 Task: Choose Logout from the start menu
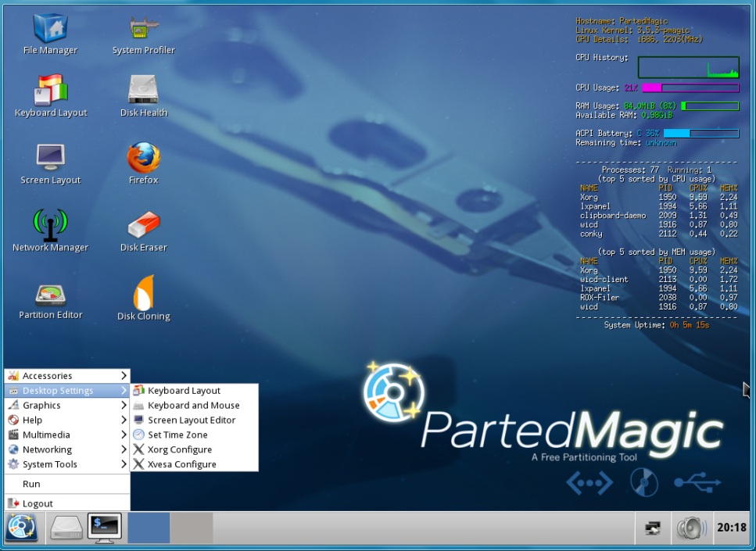(67, 503)
